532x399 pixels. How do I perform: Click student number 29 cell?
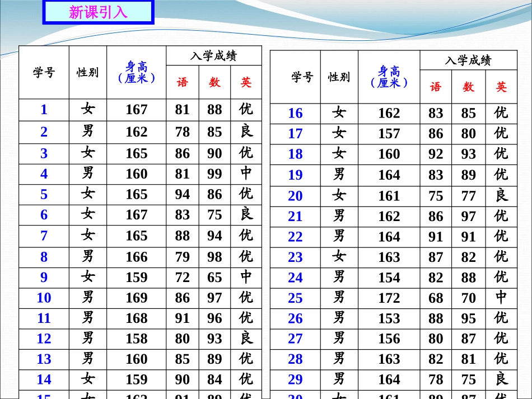coord(295,379)
